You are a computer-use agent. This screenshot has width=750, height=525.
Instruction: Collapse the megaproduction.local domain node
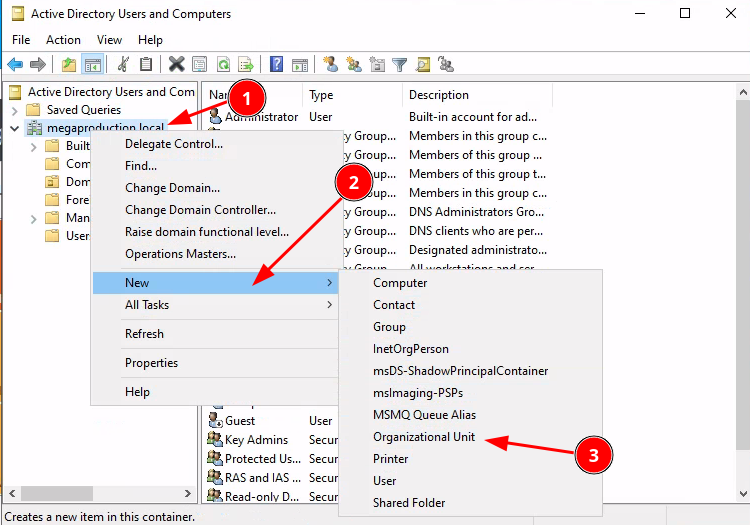(15, 128)
